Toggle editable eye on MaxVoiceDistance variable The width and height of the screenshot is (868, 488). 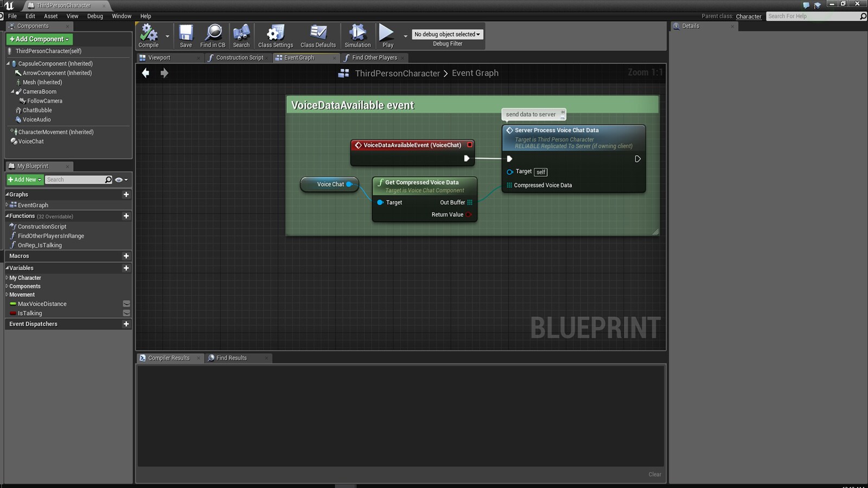(x=126, y=304)
